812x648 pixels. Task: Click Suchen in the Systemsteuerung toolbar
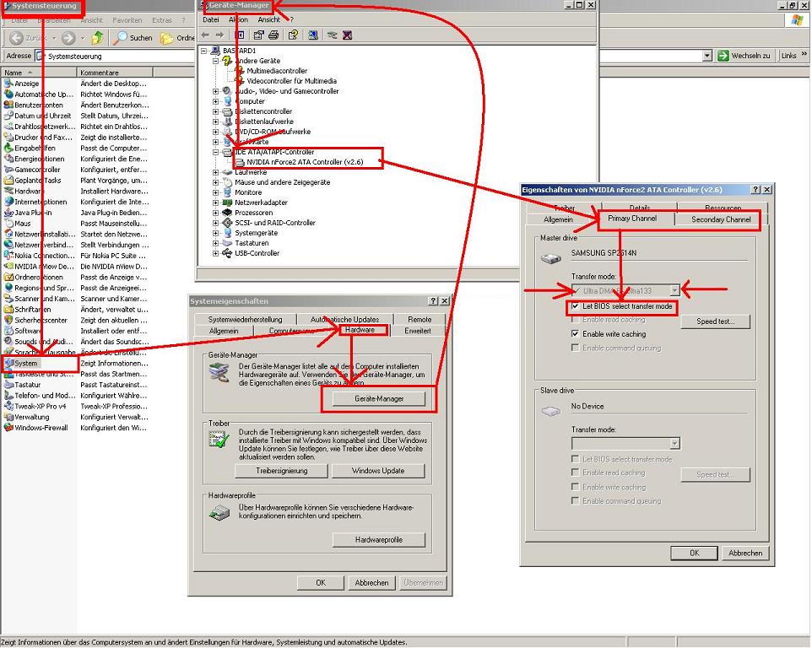pyautogui.click(x=133, y=38)
